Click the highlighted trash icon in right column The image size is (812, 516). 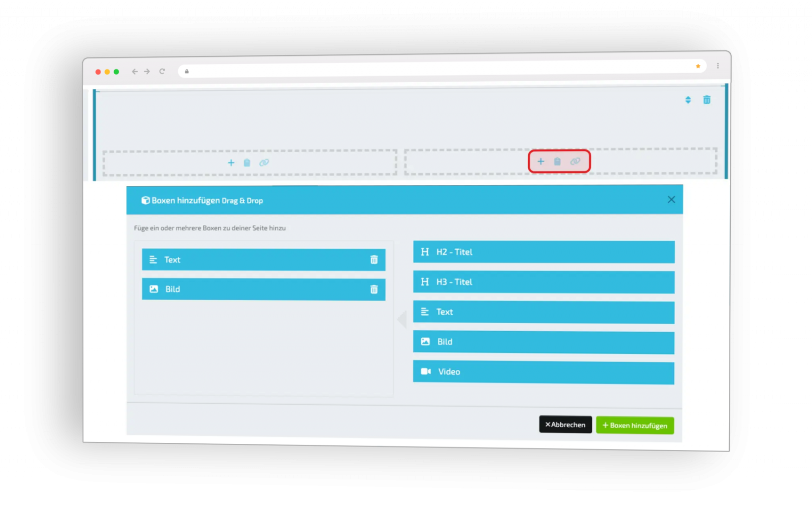[557, 162]
